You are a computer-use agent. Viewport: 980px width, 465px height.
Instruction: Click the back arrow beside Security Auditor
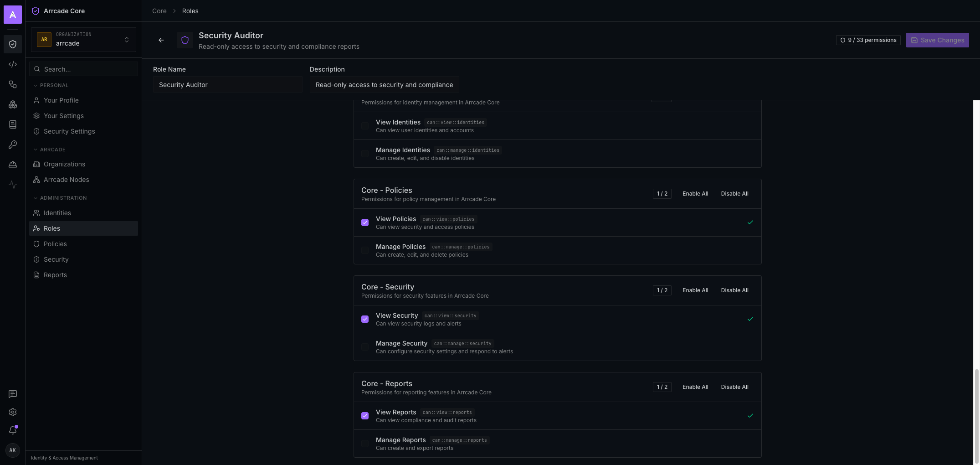(161, 40)
